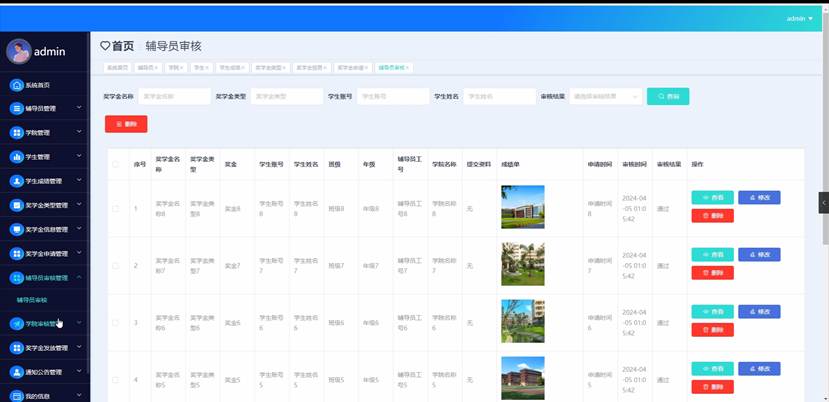Click the 辅导员管理 sidebar icon
Viewport: 829px width, 402px height.
coord(17,108)
